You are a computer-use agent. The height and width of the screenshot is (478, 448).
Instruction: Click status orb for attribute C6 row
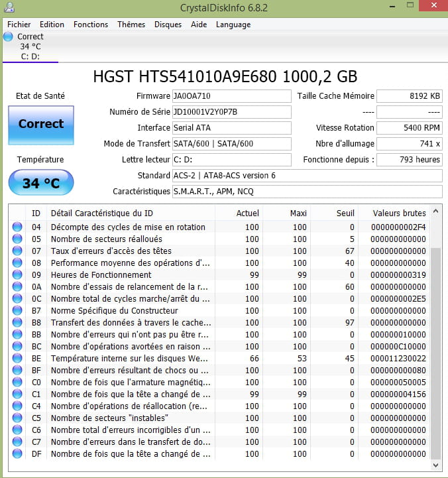(17, 430)
